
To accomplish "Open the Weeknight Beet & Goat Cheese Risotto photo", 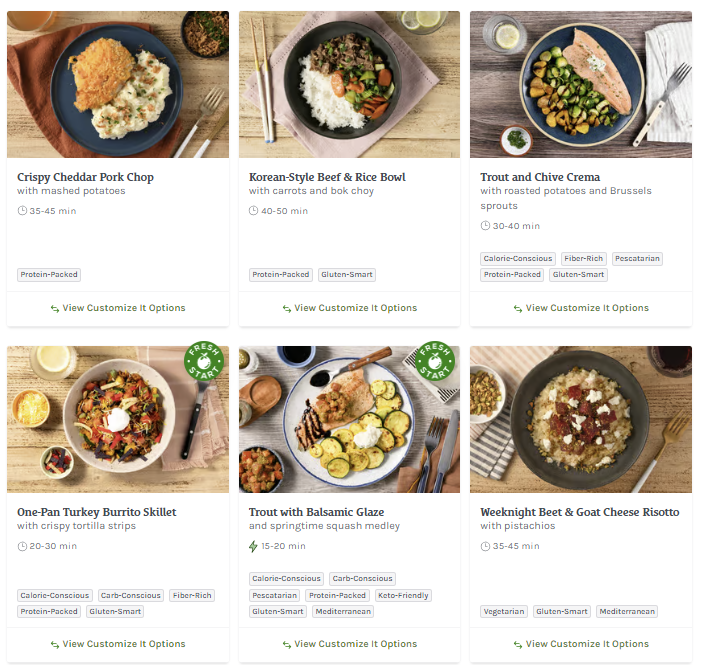I will pyautogui.click(x=580, y=419).
